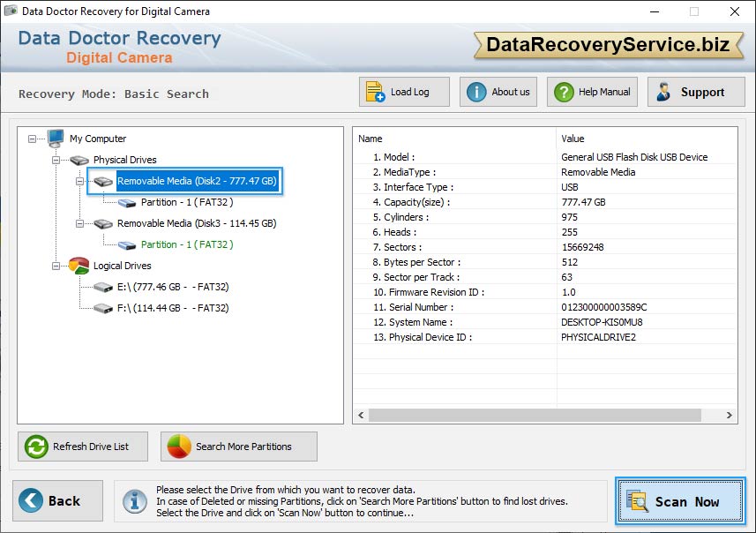Click the '4. Capacity(size) :' row
This screenshot has width=756, height=533.
(x=545, y=202)
